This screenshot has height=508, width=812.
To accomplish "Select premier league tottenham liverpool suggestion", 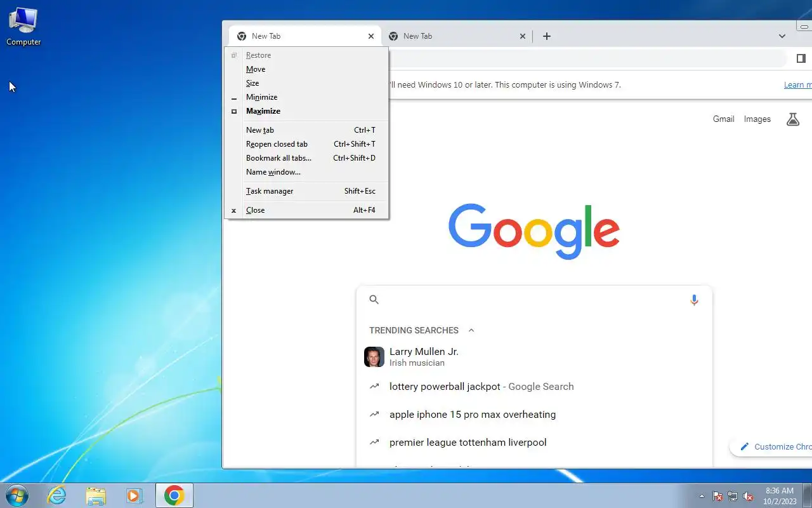I will click(x=534, y=442).
